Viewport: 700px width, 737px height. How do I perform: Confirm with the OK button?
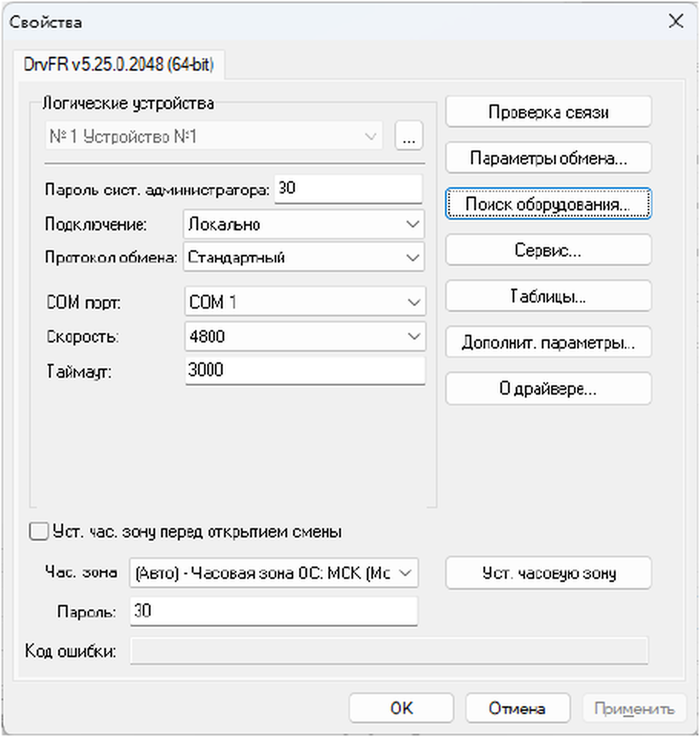tap(401, 708)
